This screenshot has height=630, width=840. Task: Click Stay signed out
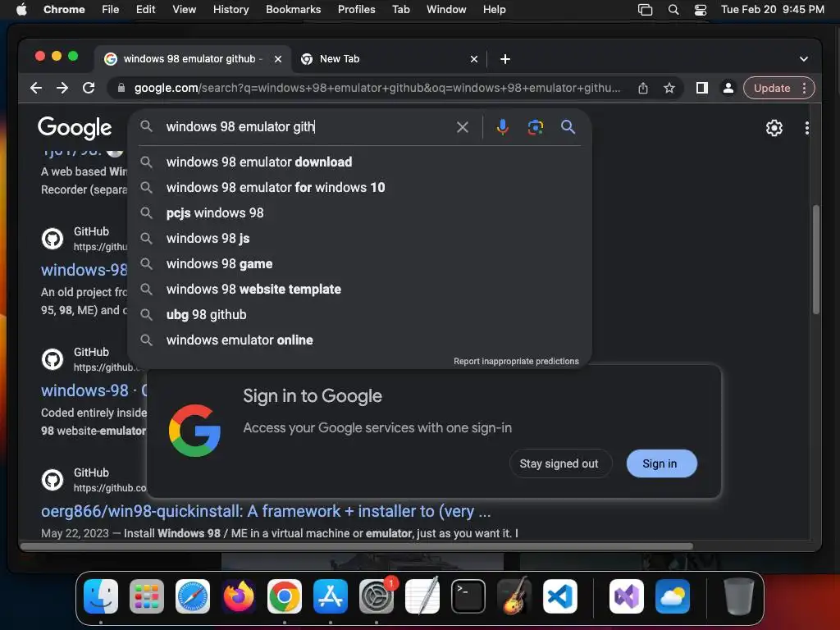[x=559, y=463]
